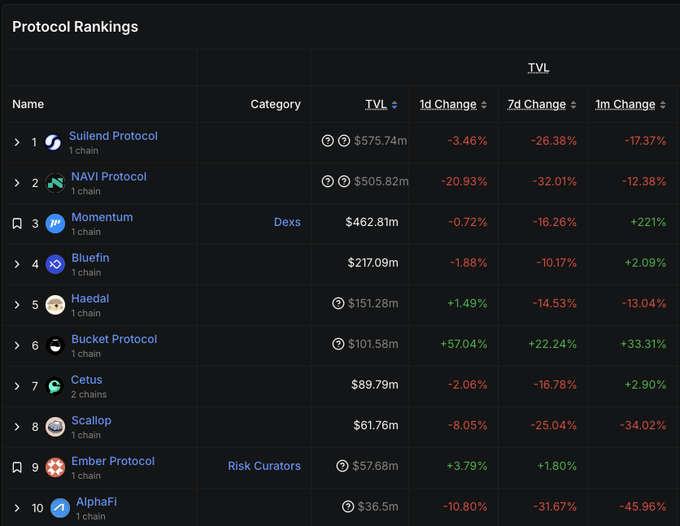Click the +1.80% 7d change value
Screen dimensions: 680x526
coord(557,466)
